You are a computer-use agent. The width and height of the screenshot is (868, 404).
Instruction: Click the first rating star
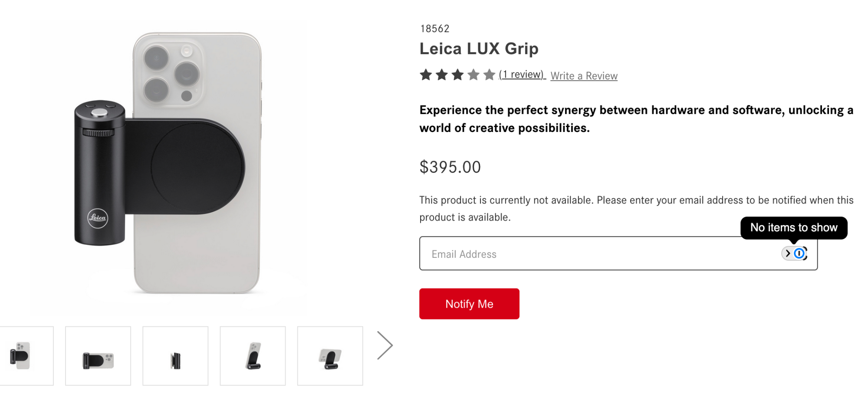point(426,75)
